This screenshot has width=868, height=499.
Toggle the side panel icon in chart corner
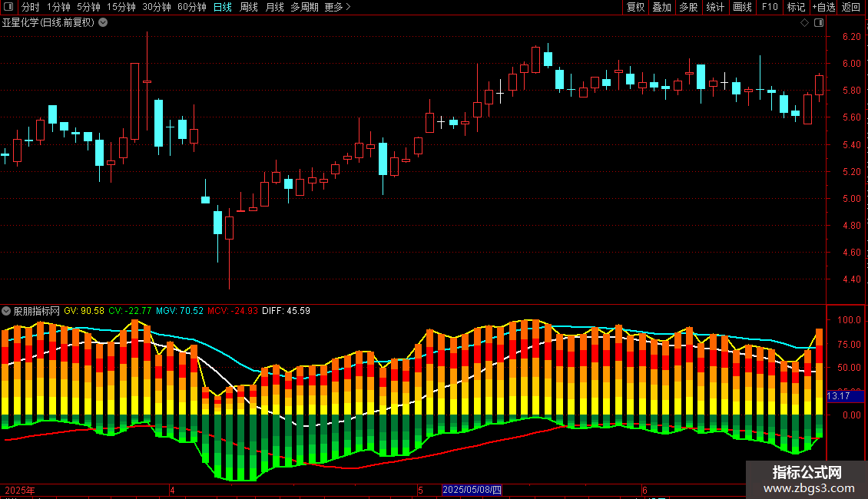(819, 23)
